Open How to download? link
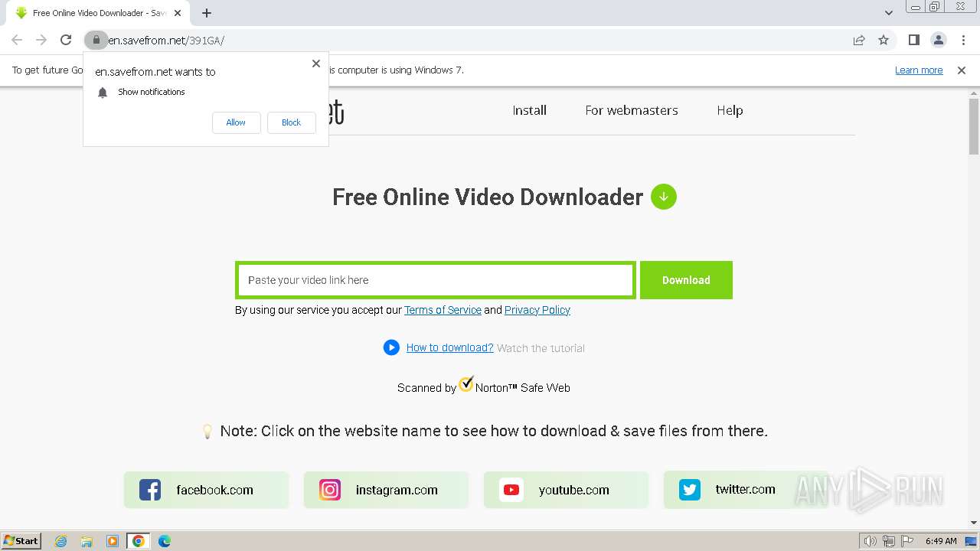The height and width of the screenshot is (551, 980). 449,347
